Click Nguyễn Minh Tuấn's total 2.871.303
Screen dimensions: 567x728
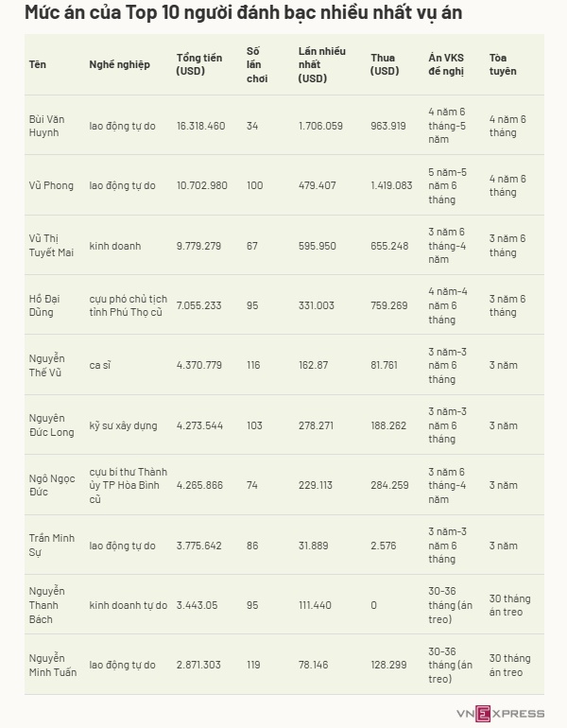tap(198, 665)
